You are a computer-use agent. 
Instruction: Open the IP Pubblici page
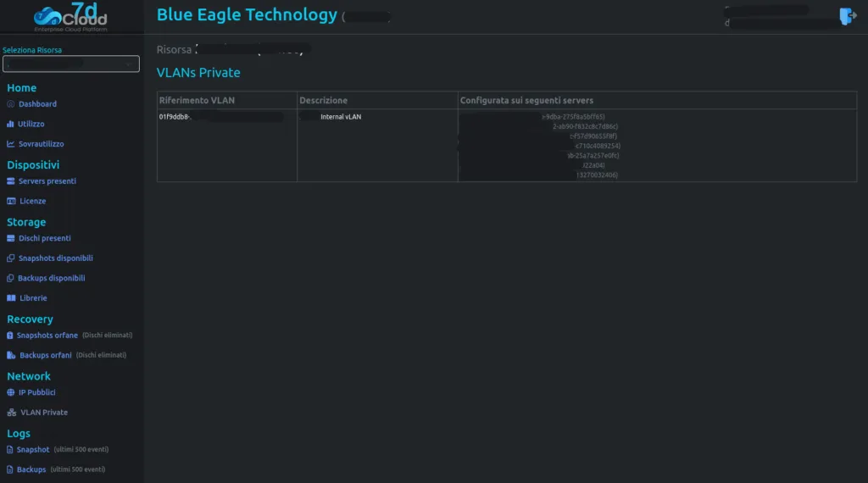[36, 393]
